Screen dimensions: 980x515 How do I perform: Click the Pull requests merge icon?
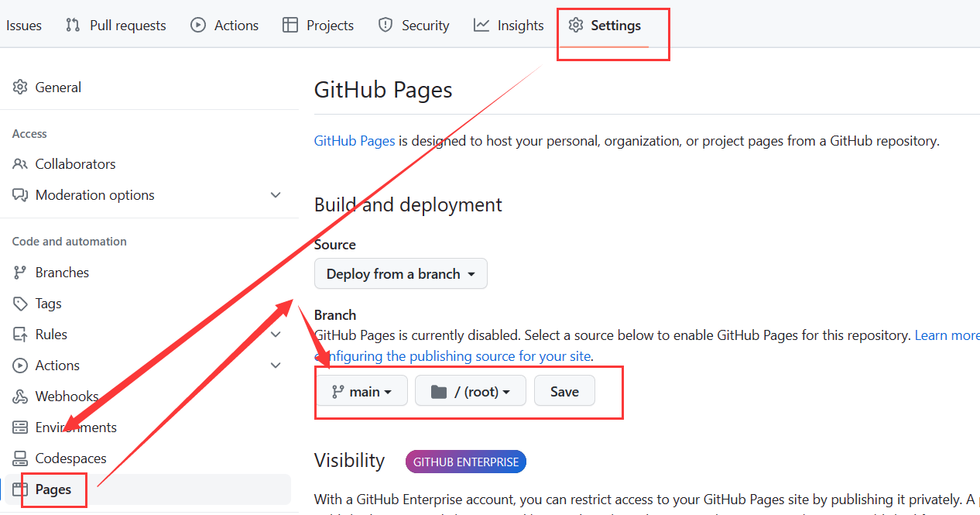[x=73, y=26]
